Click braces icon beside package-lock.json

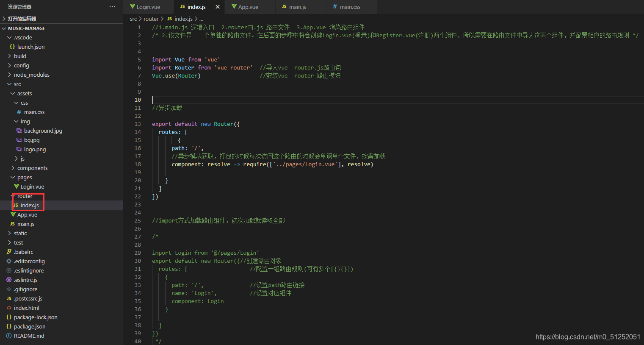(9, 317)
